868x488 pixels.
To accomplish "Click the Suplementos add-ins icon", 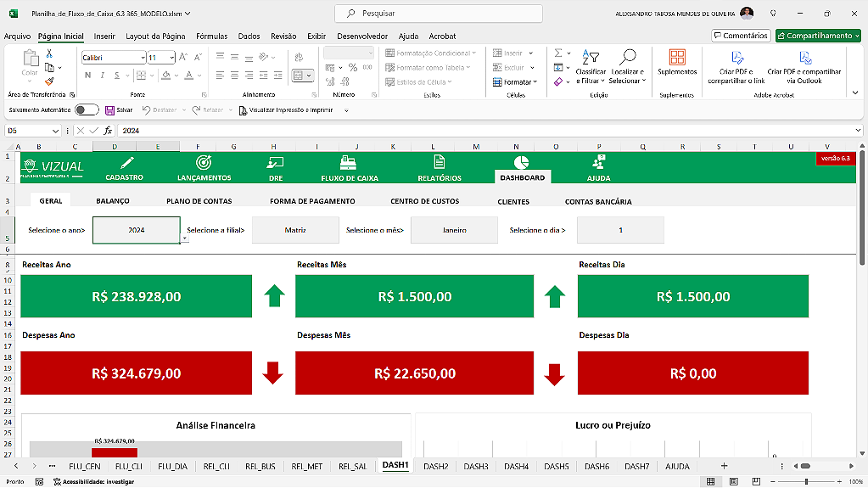I will click(676, 58).
